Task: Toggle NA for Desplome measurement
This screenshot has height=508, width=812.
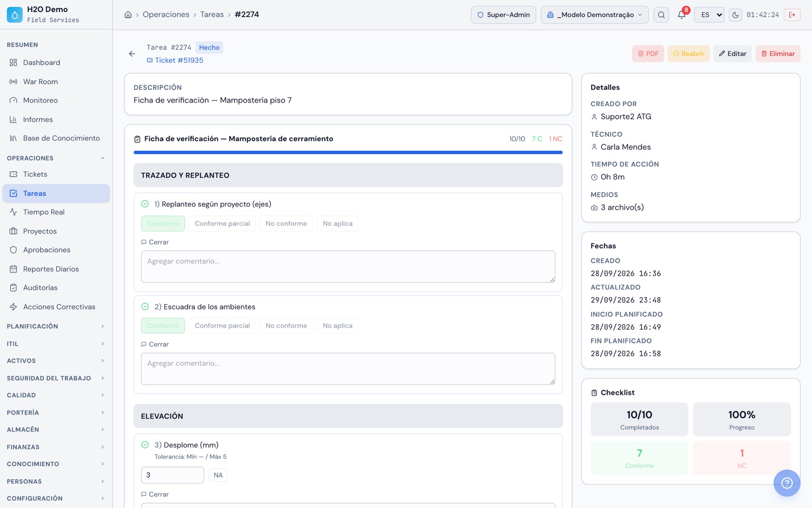Action: 218,475
